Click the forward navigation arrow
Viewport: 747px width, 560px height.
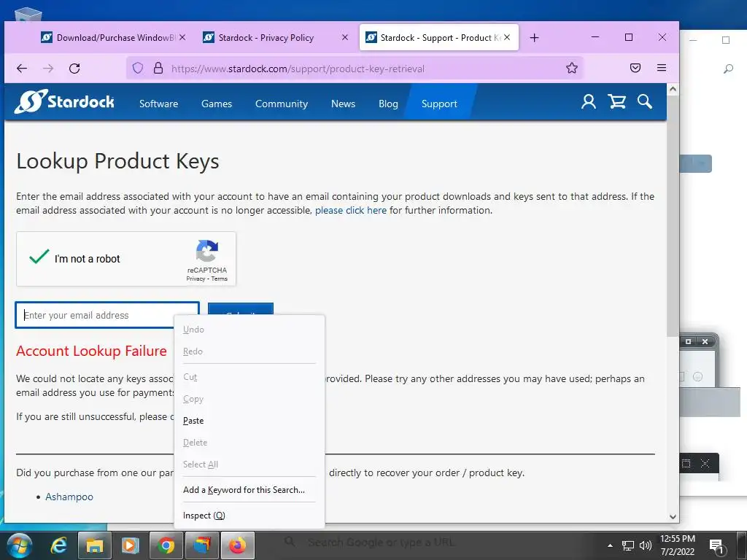(x=48, y=69)
